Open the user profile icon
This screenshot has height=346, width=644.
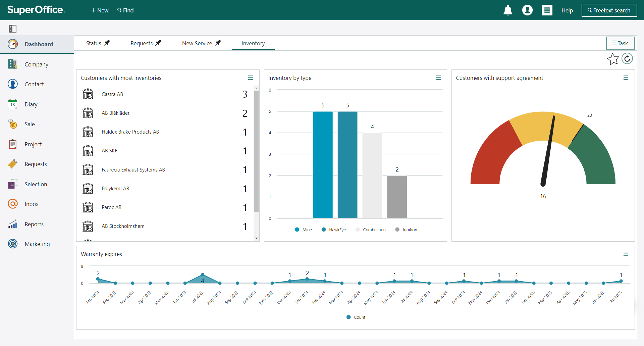(x=527, y=10)
